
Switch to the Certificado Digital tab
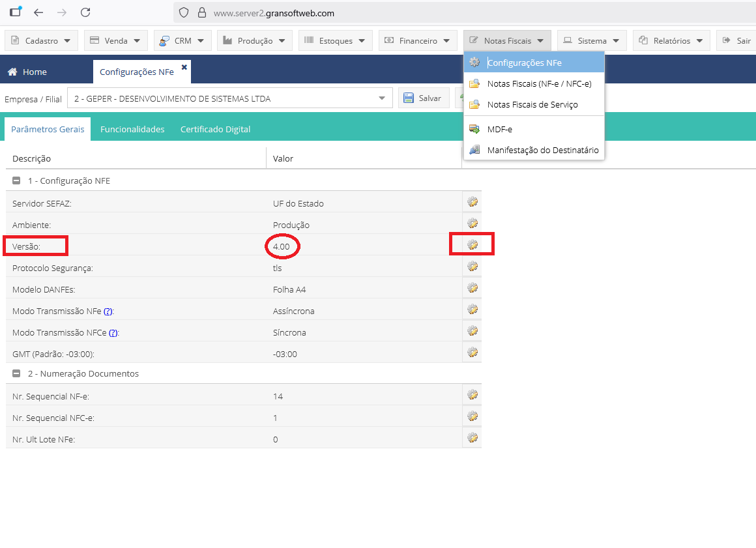(x=215, y=129)
